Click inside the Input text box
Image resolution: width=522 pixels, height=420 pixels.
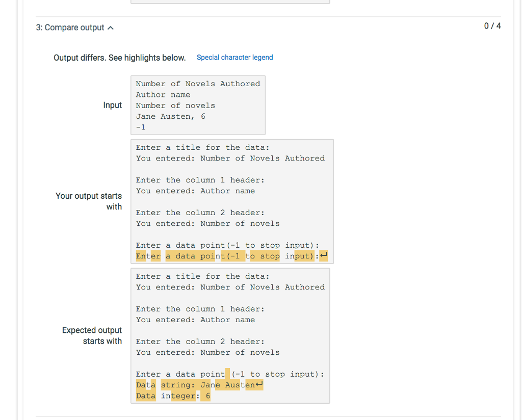coord(198,105)
